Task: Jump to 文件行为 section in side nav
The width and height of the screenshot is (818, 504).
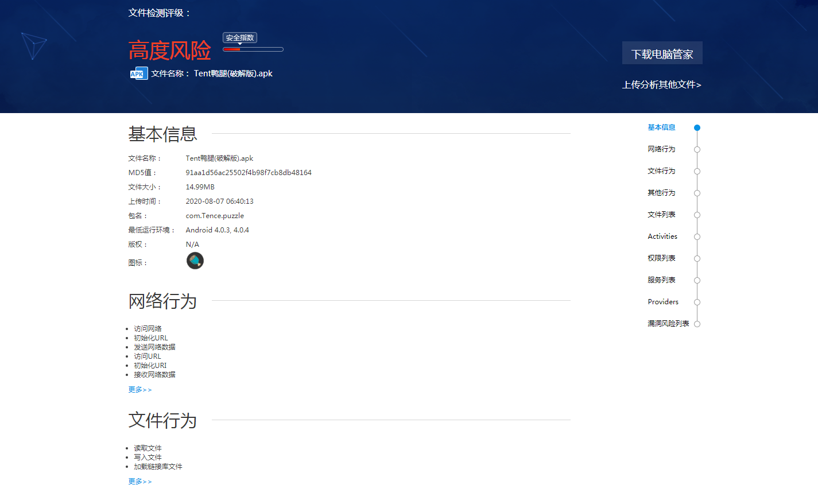Action: (661, 171)
